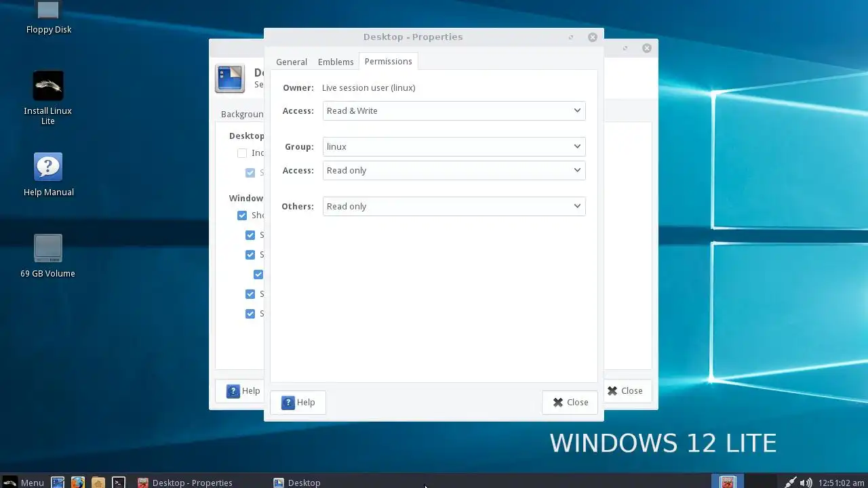
Task: Open group Access dropdown showing Read only
Action: tap(454, 170)
